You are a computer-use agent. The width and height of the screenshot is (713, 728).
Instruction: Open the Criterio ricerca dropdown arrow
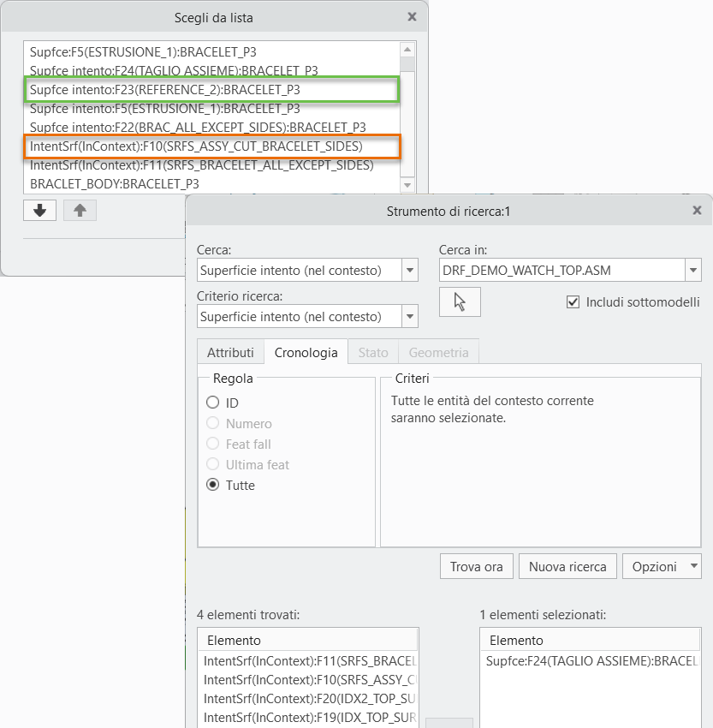point(410,317)
